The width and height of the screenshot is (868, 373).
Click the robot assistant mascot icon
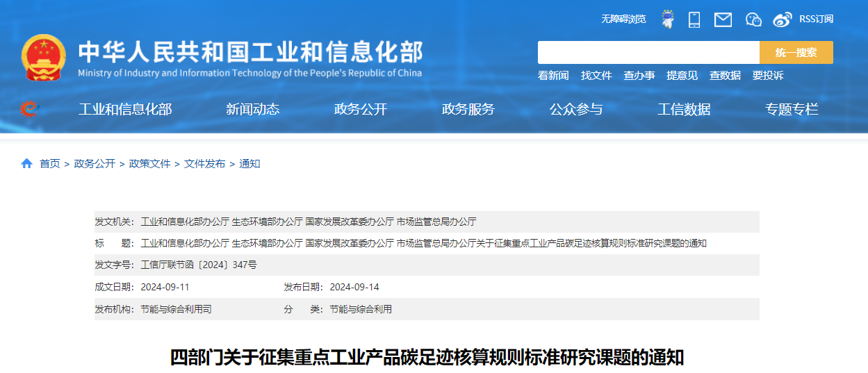point(668,19)
